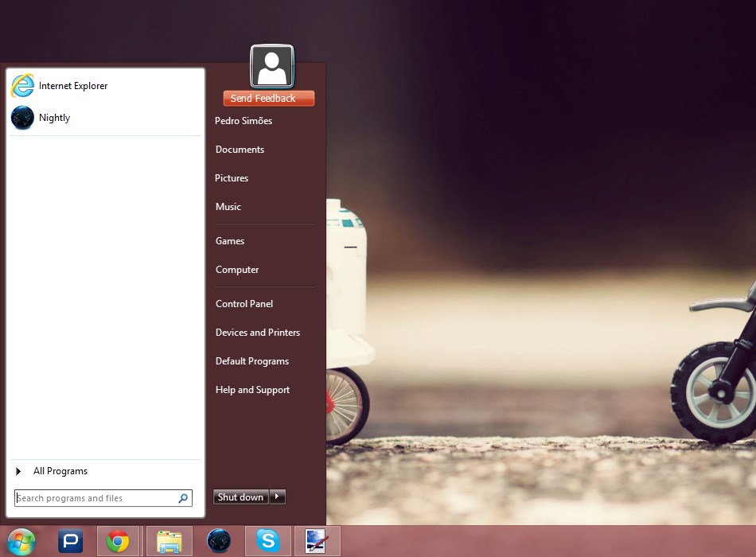Open the picture and brush taskbar app
This screenshot has width=756, height=557.
pos(317,542)
